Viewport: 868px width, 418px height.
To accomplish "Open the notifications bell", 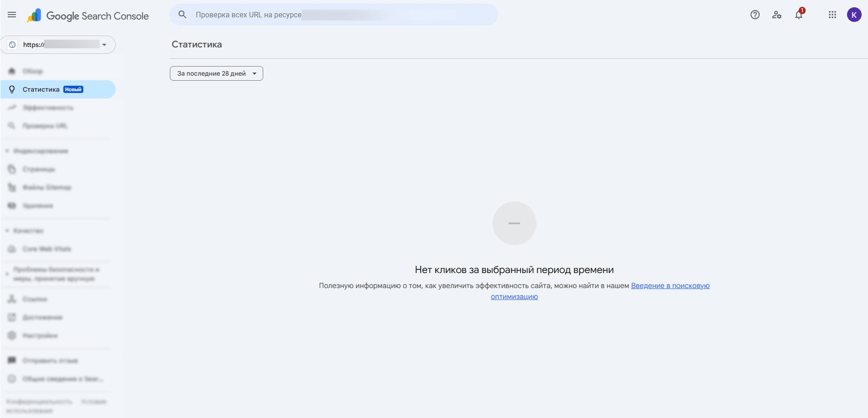I will coord(799,15).
